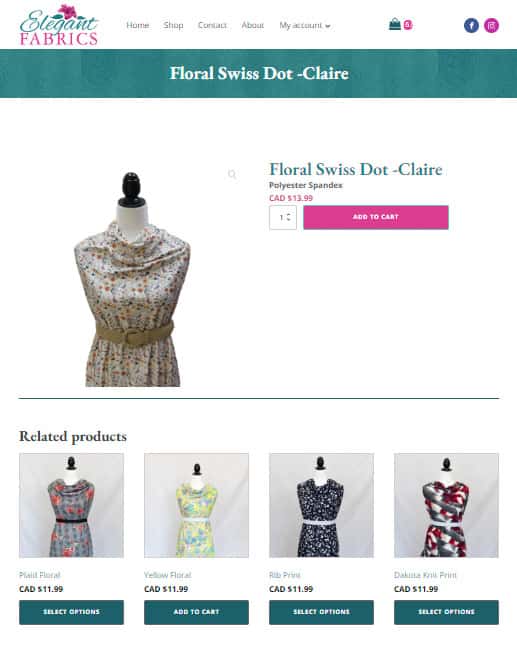Open the Shop menu item
Screen dimensions: 517x672
173,25
